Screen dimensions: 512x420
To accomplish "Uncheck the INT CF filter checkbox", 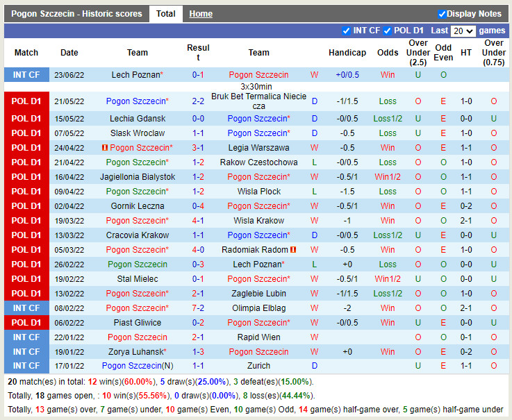I will click(347, 31).
